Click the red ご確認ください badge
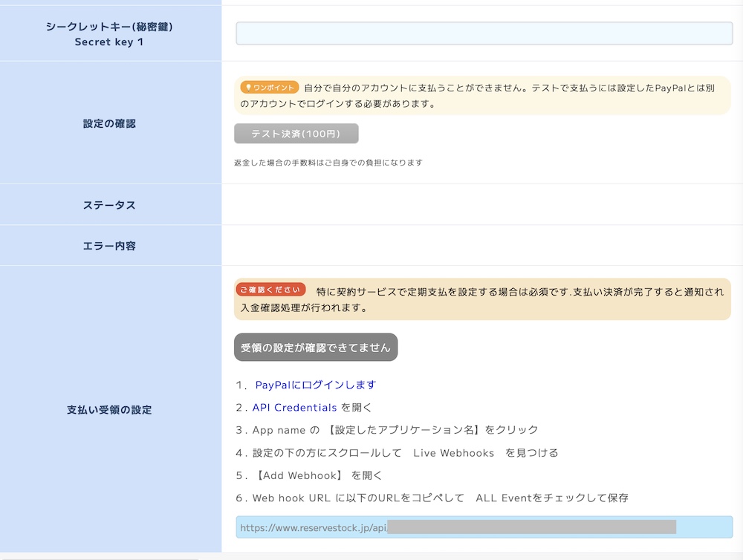This screenshot has height=560, width=743. click(270, 290)
